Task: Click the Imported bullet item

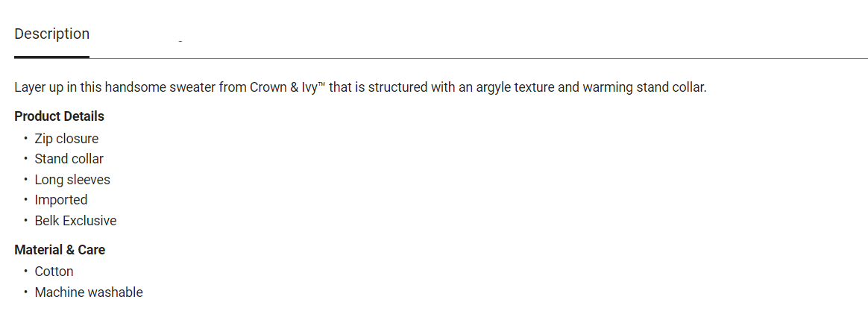Action: [x=60, y=200]
